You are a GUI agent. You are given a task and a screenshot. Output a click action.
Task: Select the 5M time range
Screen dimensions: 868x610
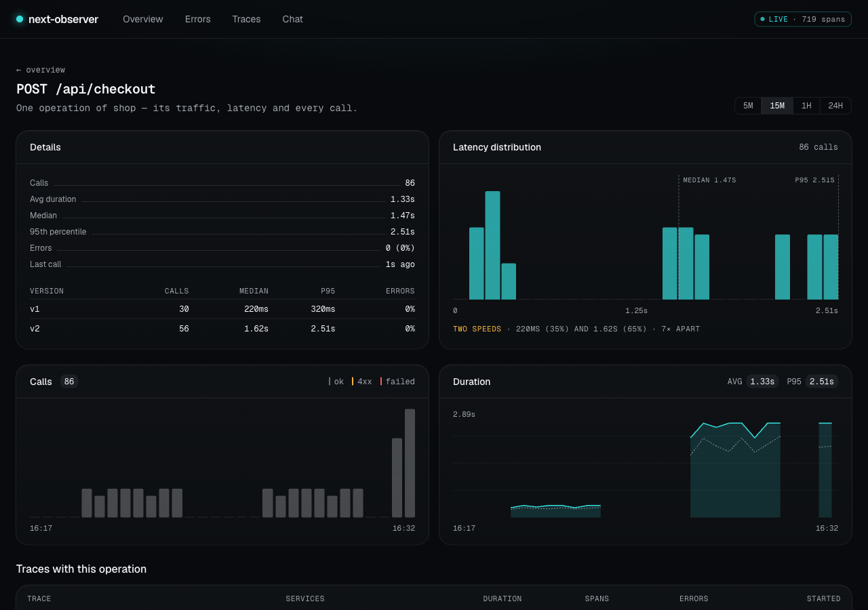click(x=748, y=106)
